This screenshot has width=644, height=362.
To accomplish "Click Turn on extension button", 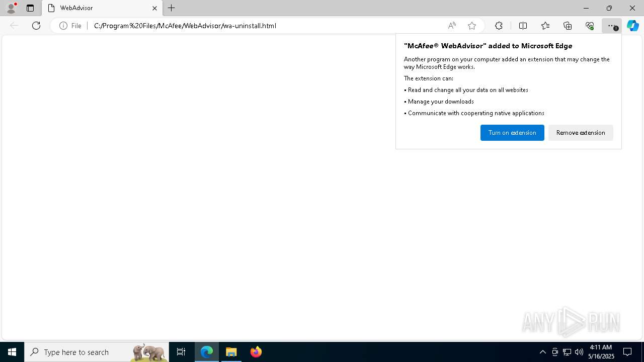I will (x=512, y=133).
